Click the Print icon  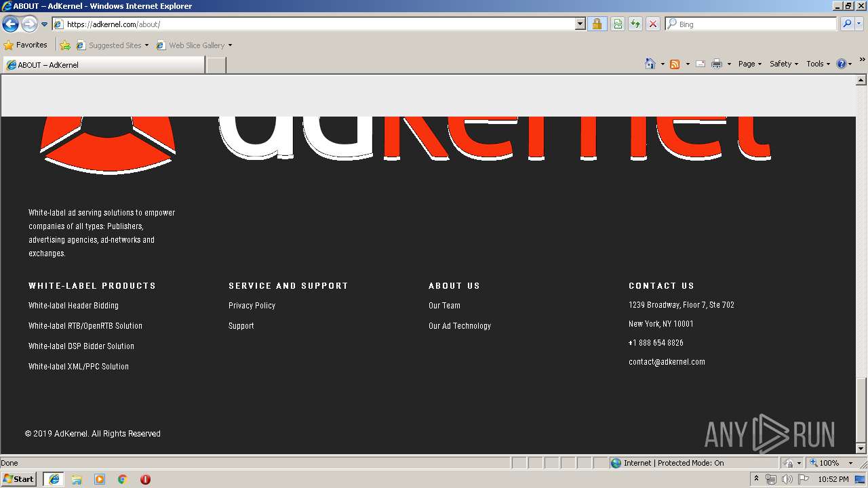click(717, 64)
